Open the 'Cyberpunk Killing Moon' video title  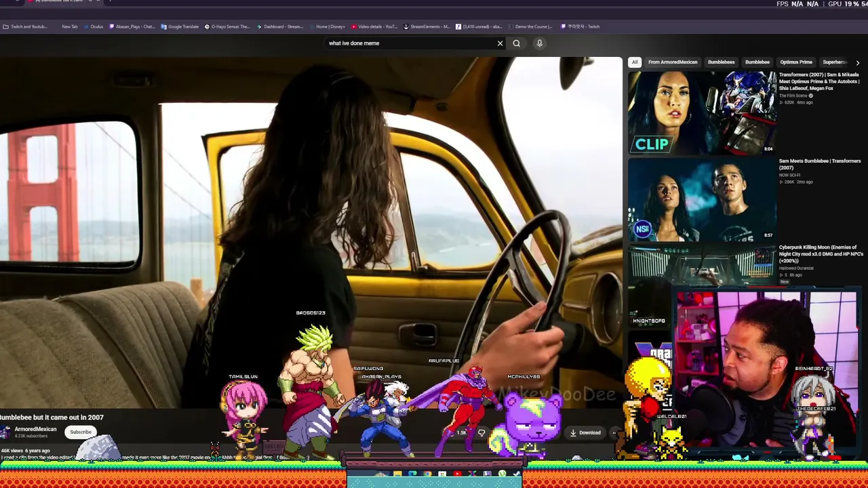pyautogui.click(x=821, y=254)
